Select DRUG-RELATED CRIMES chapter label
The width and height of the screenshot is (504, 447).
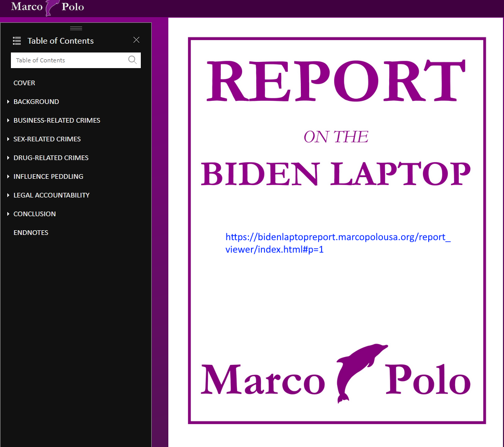[x=51, y=157]
